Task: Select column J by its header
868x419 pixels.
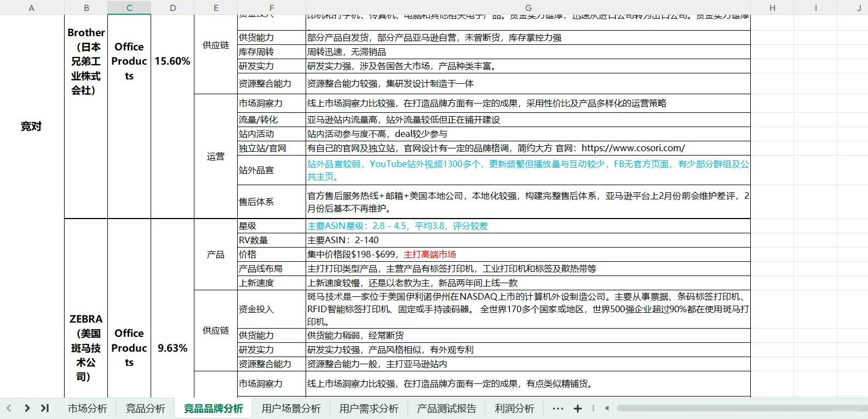Action: (853, 8)
